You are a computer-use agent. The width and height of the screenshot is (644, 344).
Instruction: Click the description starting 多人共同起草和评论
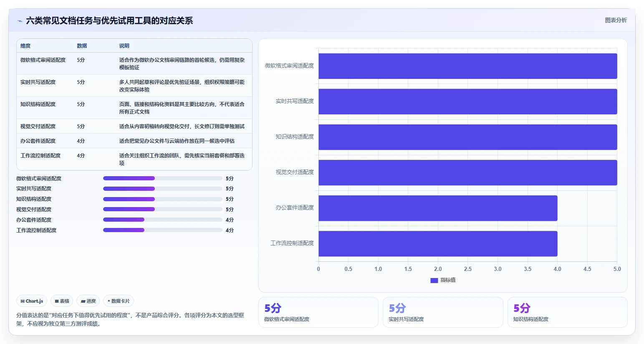point(182,86)
